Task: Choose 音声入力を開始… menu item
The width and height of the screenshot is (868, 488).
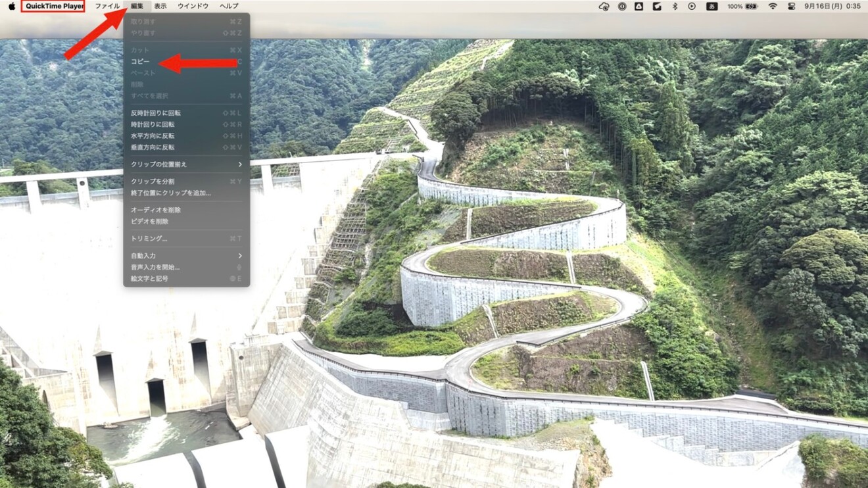Action: click(187, 267)
